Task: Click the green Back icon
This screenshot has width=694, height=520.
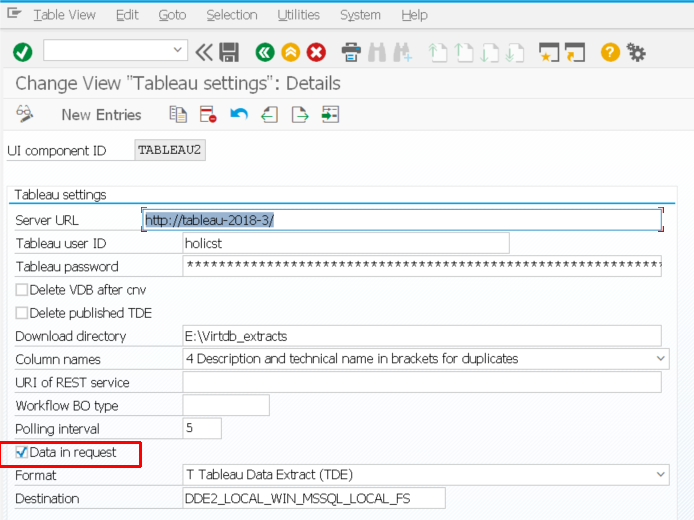Action: pos(265,52)
